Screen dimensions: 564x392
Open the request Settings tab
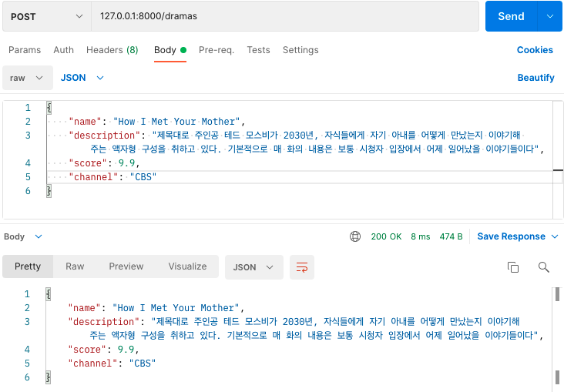tap(300, 50)
